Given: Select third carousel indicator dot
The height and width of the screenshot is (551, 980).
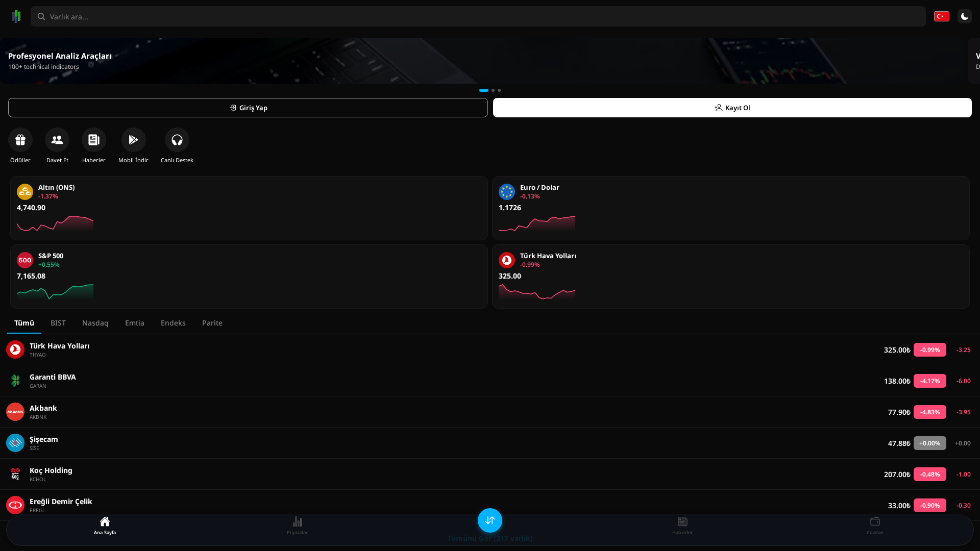Looking at the screenshot, I should click(x=499, y=90).
